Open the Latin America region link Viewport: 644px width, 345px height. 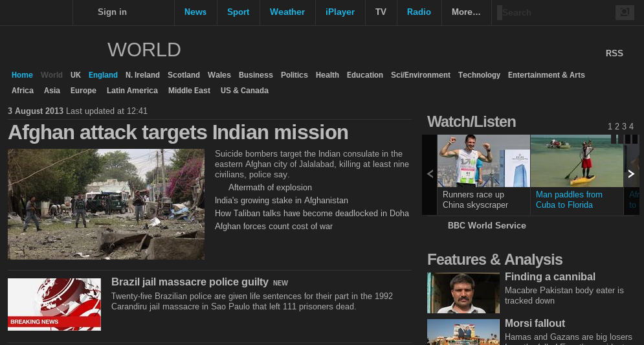click(x=132, y=91)
